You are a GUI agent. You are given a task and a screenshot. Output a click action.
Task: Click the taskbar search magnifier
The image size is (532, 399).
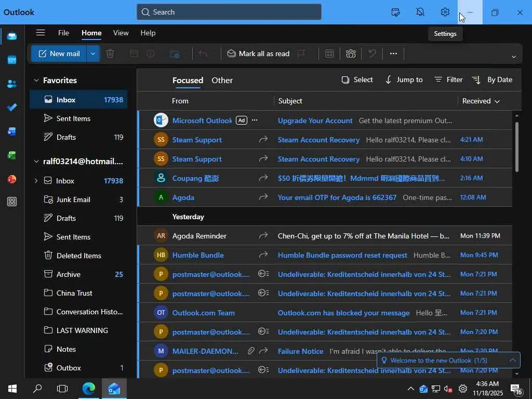point(37,389)
